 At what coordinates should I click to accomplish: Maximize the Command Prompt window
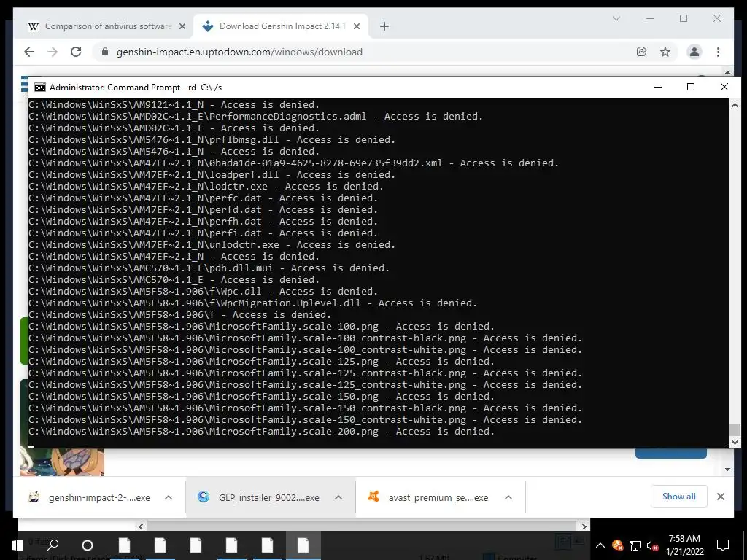(x=691, y=87)
